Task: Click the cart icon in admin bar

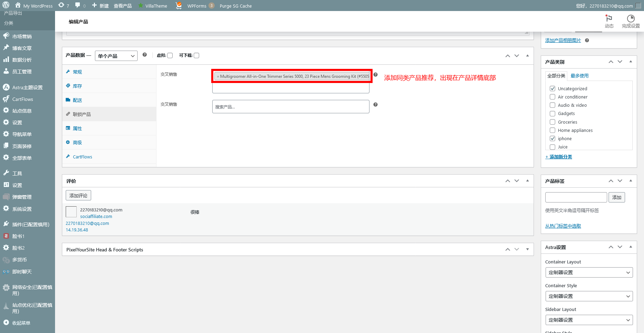Action: point(179,6)
